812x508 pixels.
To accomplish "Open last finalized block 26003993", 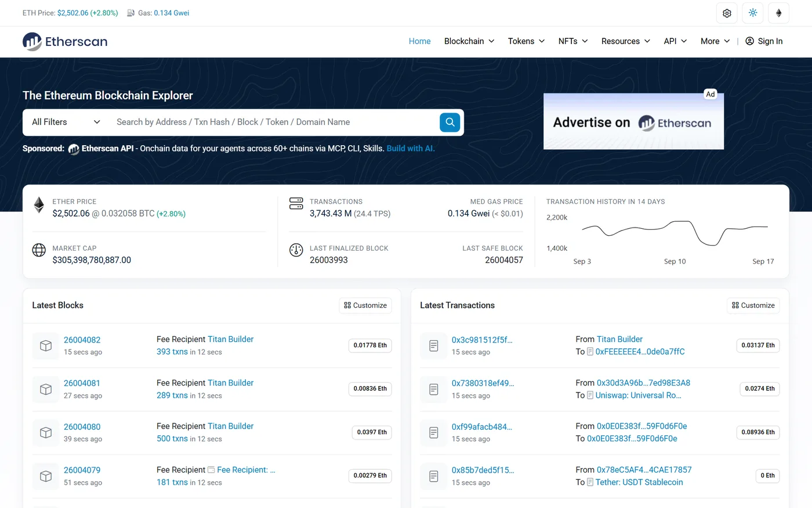I will [x=329, y=260].
